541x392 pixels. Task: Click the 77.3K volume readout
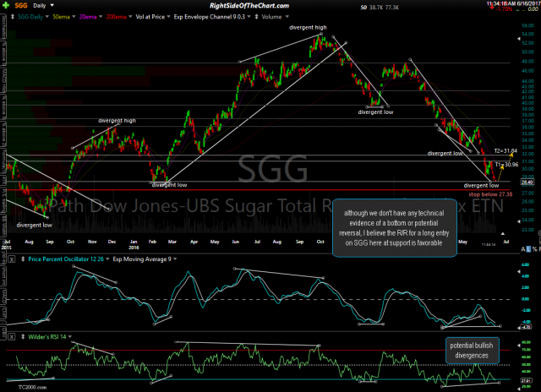[392, 7]
